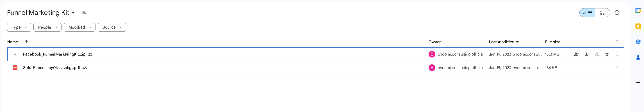Open more actions for Sale-Funnel PDF
The height and width of the screenshot is (112, 644).
click(x=617, y=68)
